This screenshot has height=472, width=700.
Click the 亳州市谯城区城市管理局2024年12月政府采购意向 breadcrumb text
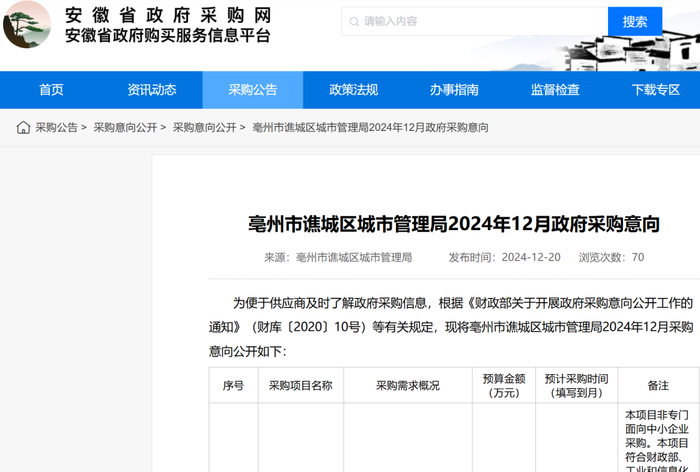click(x=370, y=128)
